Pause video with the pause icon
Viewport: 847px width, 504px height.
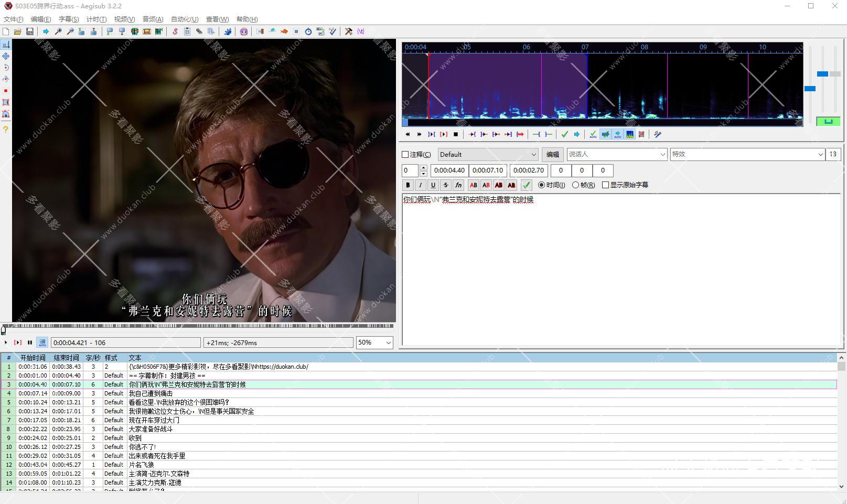[30, 342]
